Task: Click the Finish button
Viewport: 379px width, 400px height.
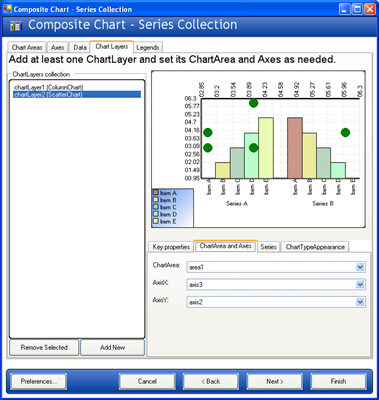Action: coord(338,381)
